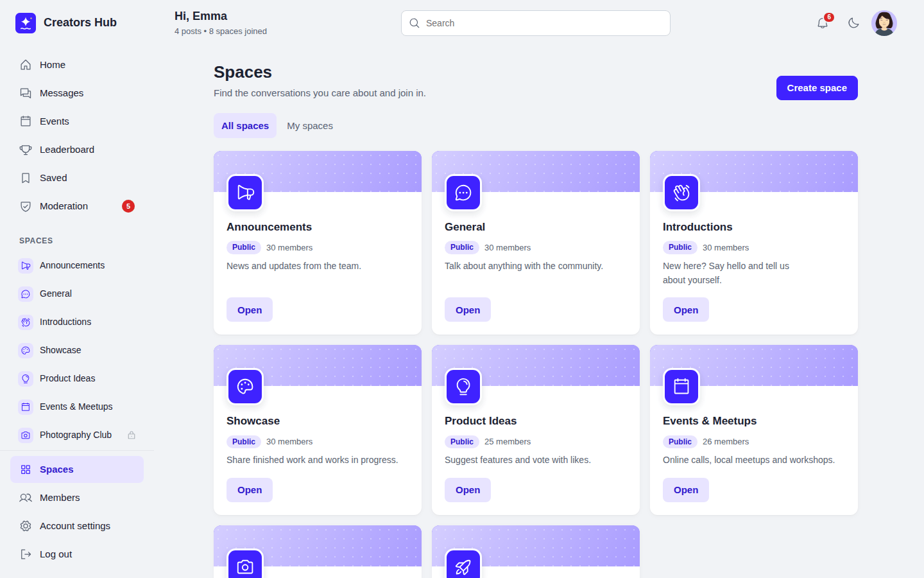Switch to the All spaces tab

point(245,126)
